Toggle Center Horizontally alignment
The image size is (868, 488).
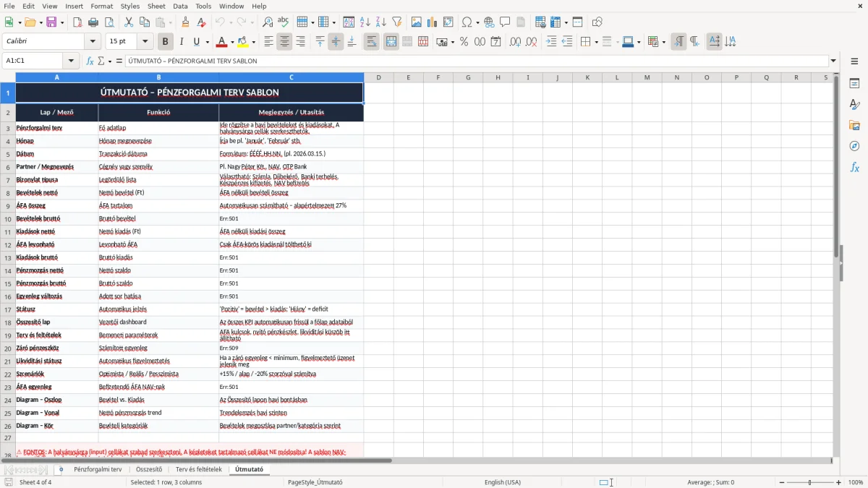pyautogui.click(x=284, y=42)
